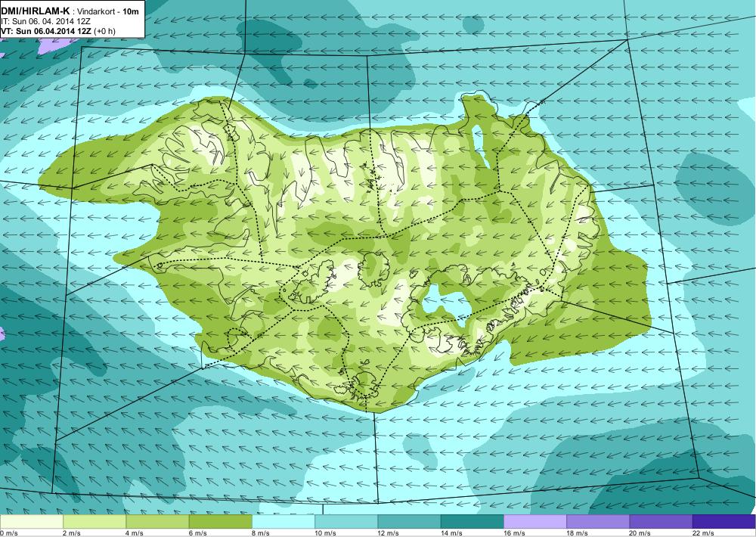Select the "22 m/s" scale label
756x537 pixels.
pos(703,533)
